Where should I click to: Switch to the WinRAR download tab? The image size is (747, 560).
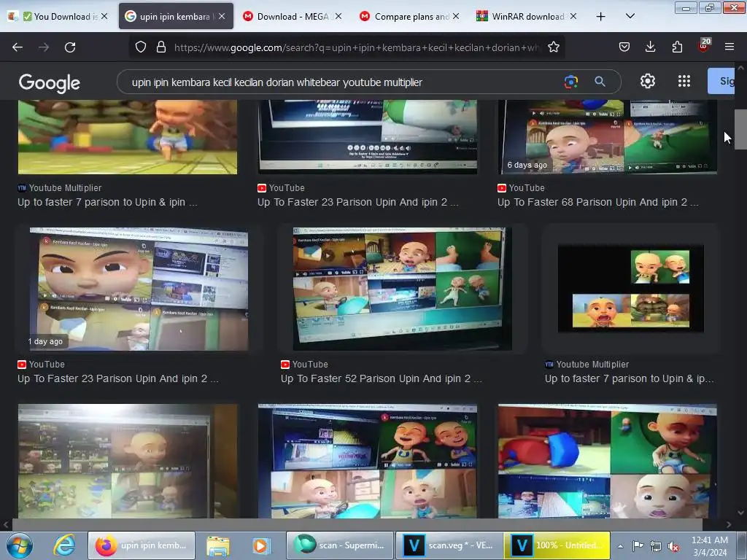(527, 17)
